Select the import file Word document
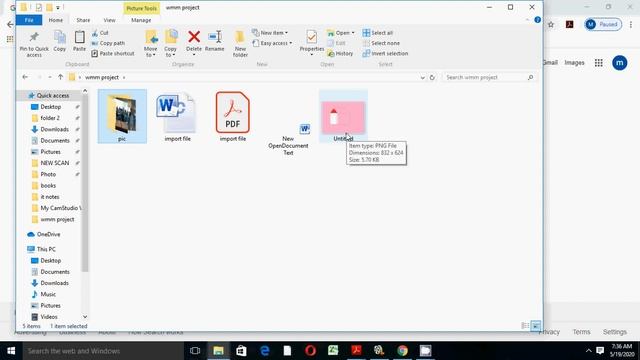The height and width of the screenshot is (360, 640). (177, 117)
